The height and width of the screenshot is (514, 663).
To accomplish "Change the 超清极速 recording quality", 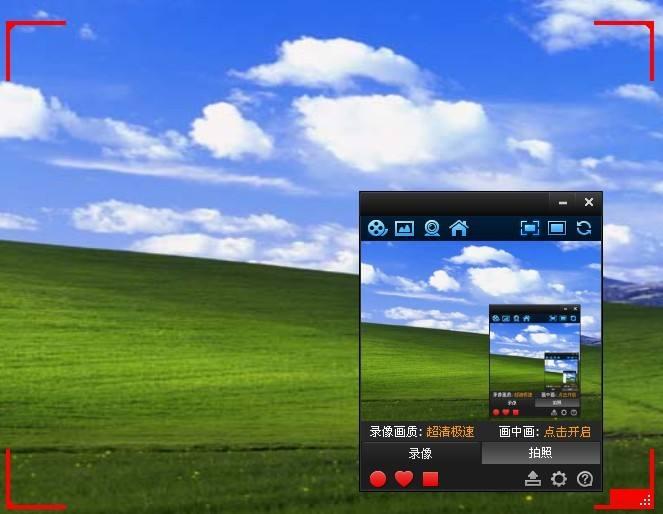I will click(x=450, y=432).
